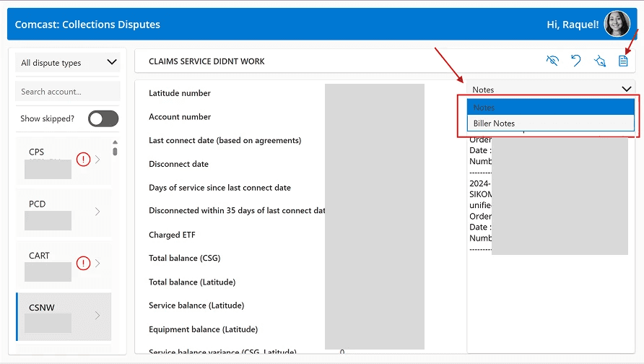Click Total balance (Latitude) label

point(192,282)
